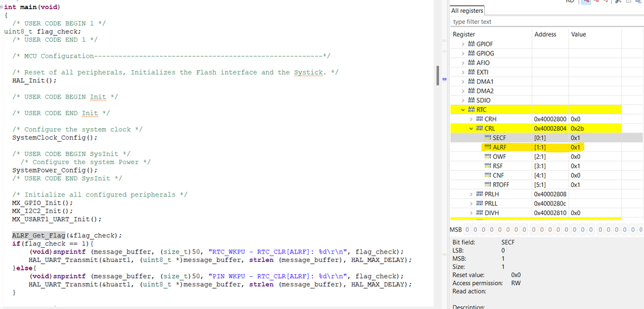The image size is (644, 309).
Task: Focus the type filter text field
Action: tap(547, 22)
